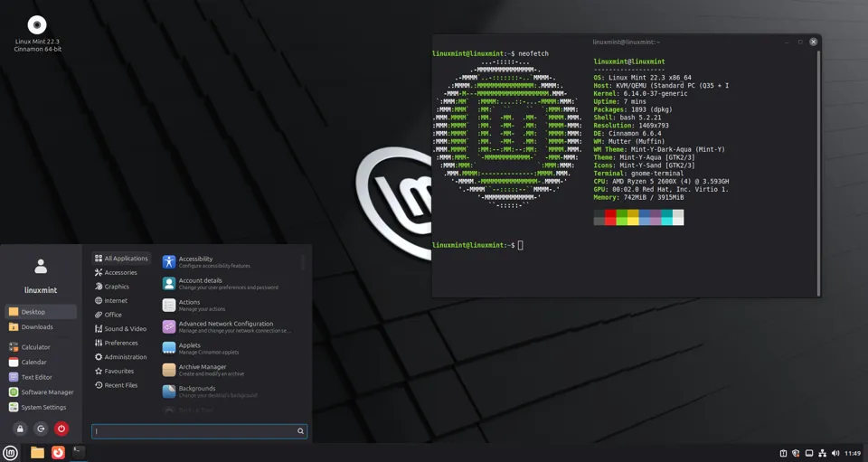Image resolution: width=868 pixels, height=462 pixels.
Task: Click the 'Terminal: gnome-terminal' line
Action: (638, 174)
